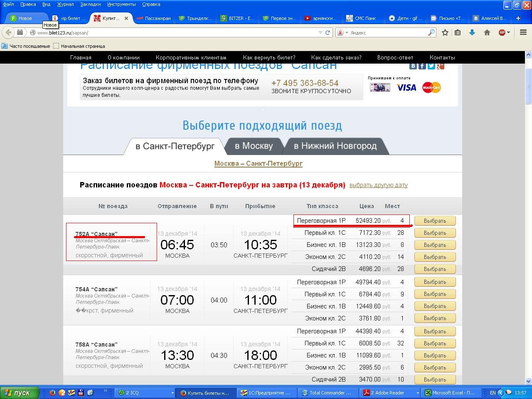
Task: Expand hidden system tray icons arrow
Action: click(x=500, y=392)
